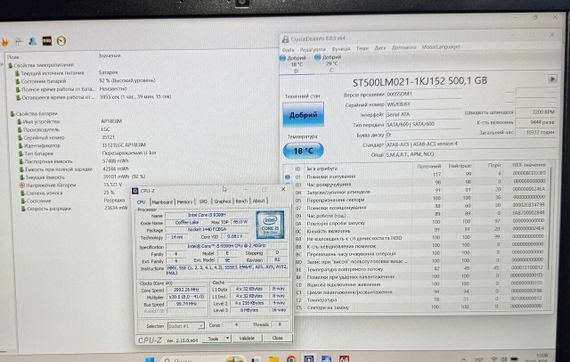Viewport: 570px width, 362px height.
Task: Click the Coffee Lake code name field
Action: point(187,222)
